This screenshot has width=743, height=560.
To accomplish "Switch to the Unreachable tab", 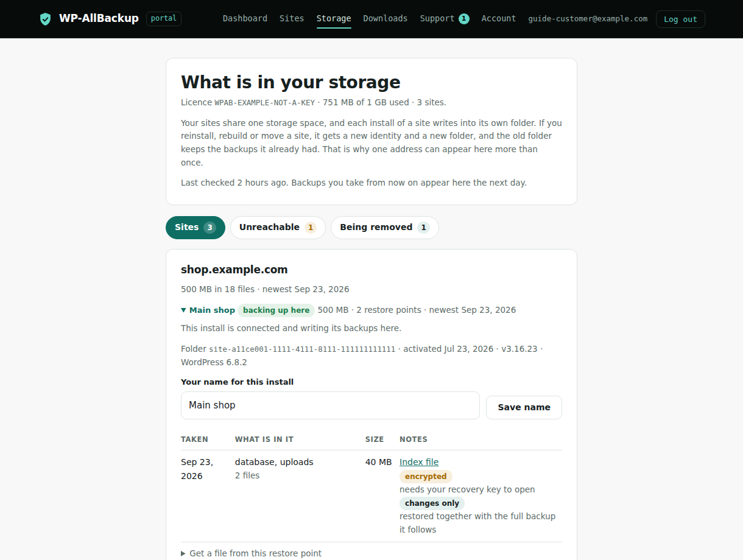I will 278,228.
